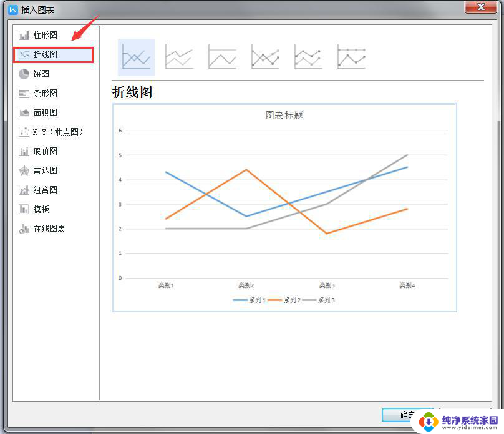This screenshot has width=504, height=434.
Task: Choose the stacked line chart subtype
Action: point(179,57)
